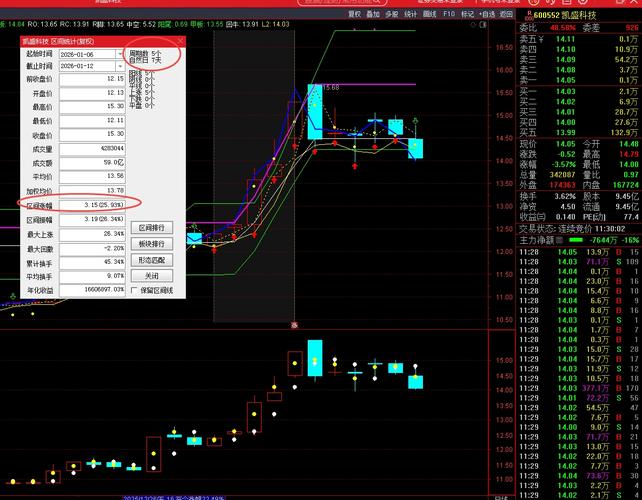This screenshot has width=642, height=500.
Task: Click the green up-arrow signal on candlestick
Action: pos(414,120)
